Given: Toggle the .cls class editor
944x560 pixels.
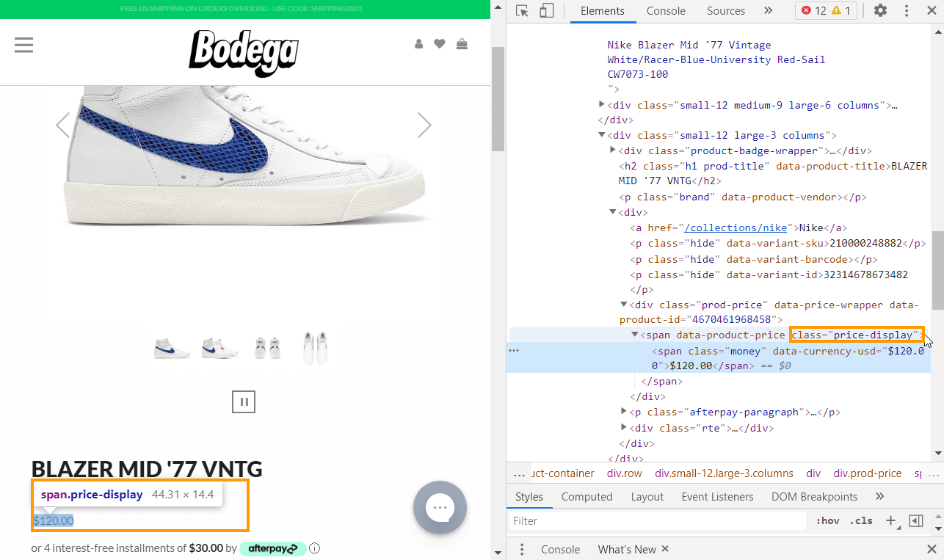Looking at the screenshot, I should click(x=861, y=520).
